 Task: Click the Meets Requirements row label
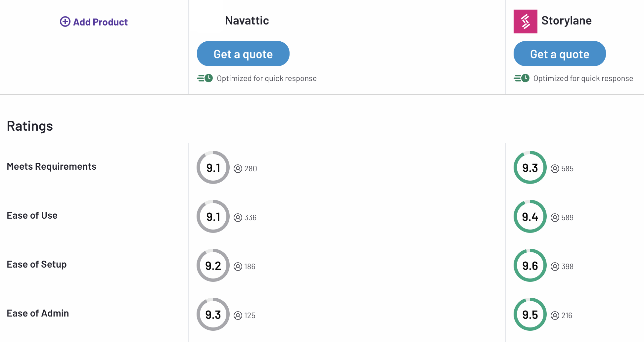[52, 166]
